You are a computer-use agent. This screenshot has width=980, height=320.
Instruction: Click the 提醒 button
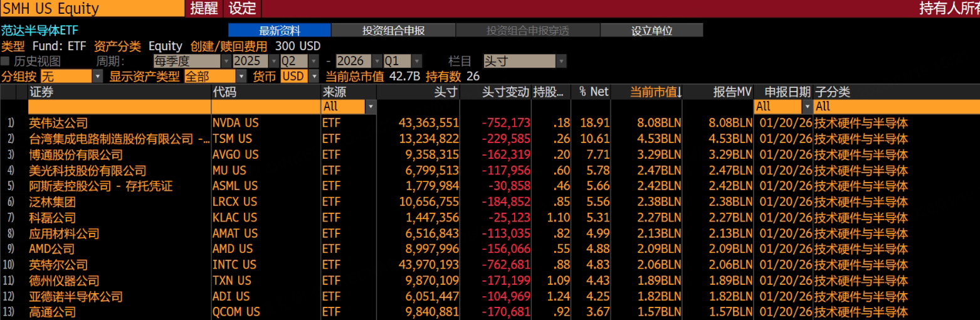point(204,8)
